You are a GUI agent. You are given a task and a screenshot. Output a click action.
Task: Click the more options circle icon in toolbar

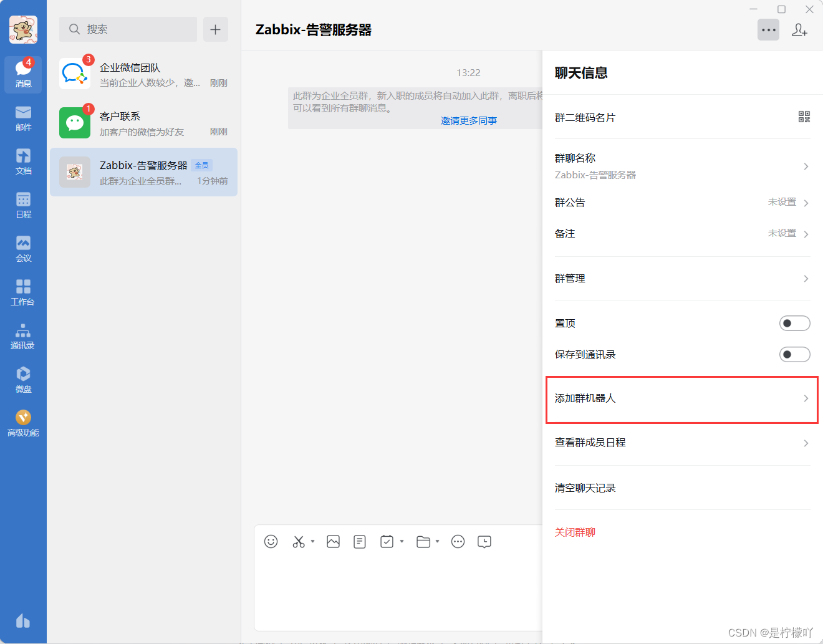[458, 541]
